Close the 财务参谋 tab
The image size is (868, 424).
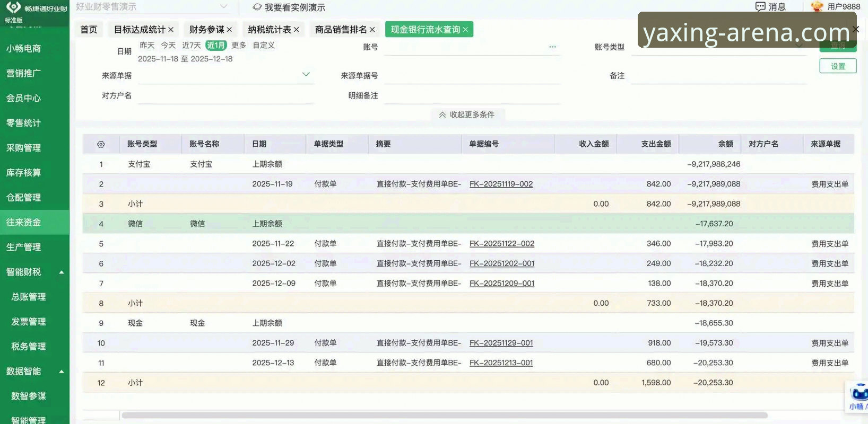229,30
